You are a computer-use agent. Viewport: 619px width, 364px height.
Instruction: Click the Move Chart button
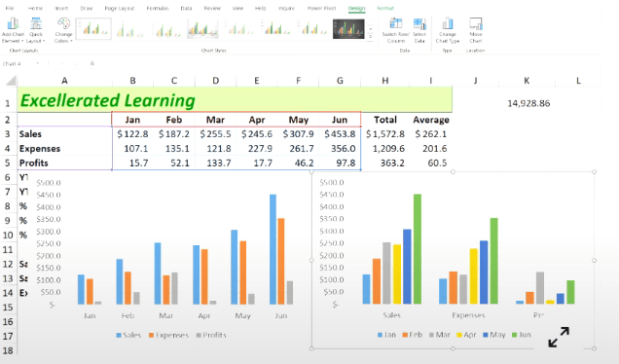(x=476, y=30)
